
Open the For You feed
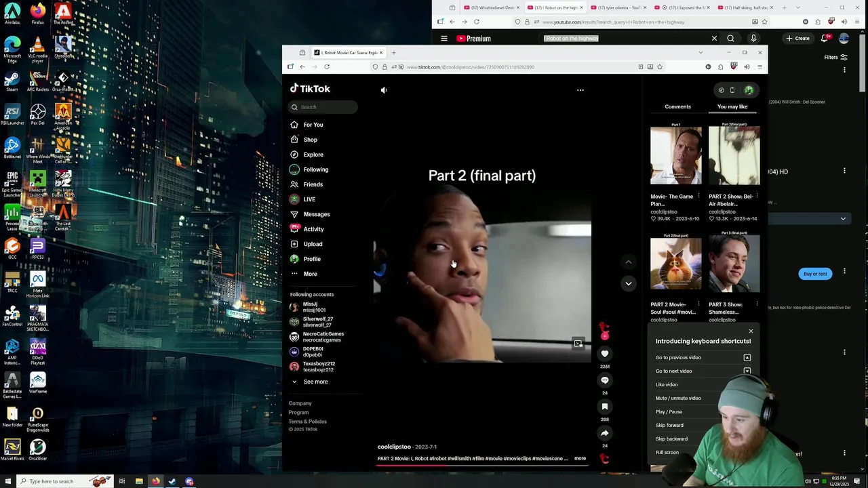(x=313, y=125)
